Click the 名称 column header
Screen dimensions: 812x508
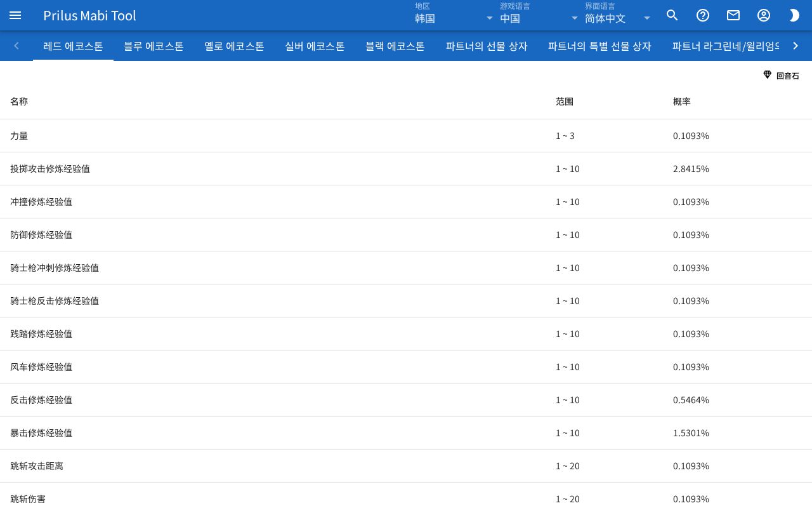(x=19, y=102)
